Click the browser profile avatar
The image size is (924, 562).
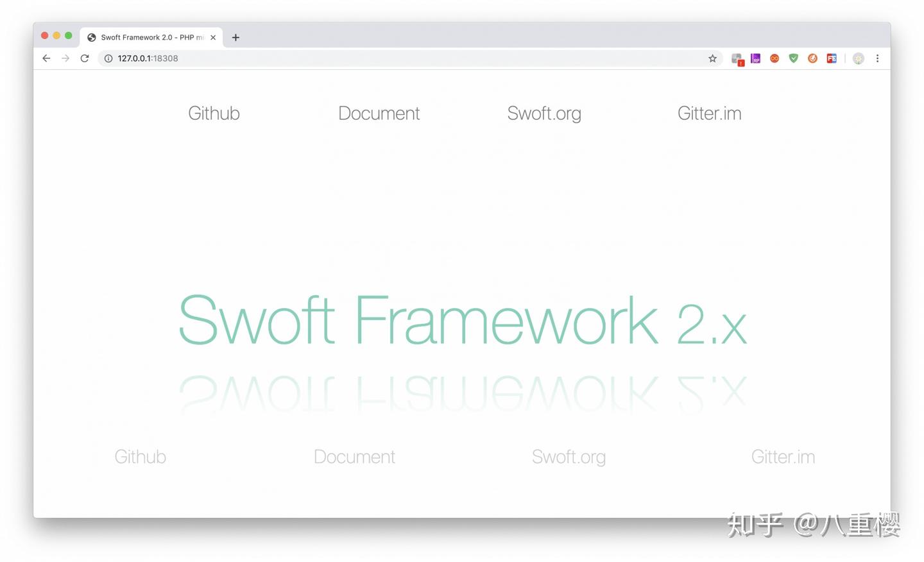coord(858,58)
